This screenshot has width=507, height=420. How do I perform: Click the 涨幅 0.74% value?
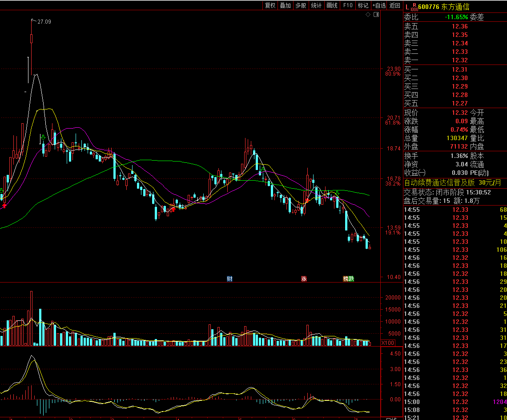tap(459, 129)
